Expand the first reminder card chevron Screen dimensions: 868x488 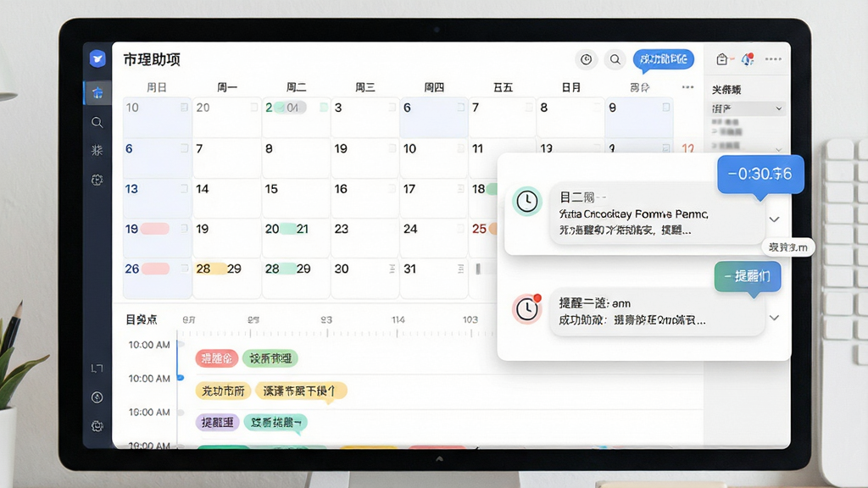point(775,219)
